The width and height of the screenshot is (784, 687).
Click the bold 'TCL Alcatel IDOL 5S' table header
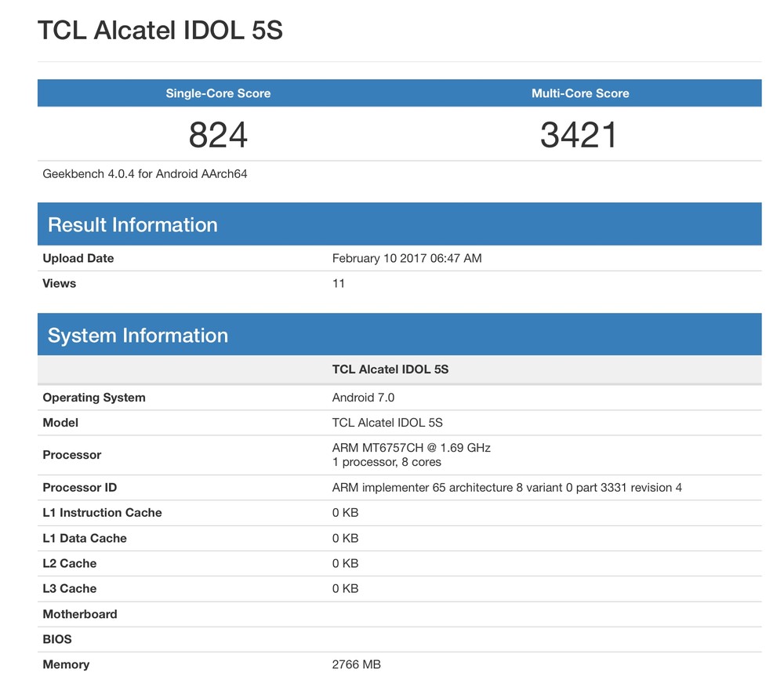coord(390,369)
